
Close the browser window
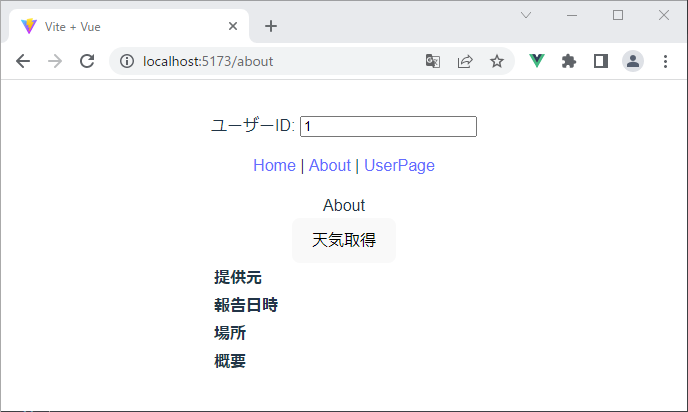[664, 15]
